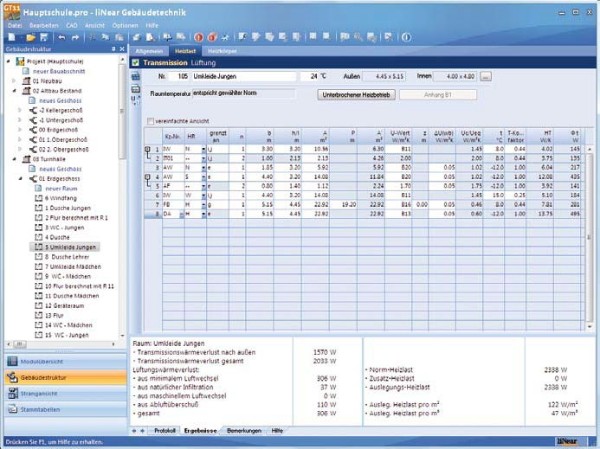The height and width of the screenshot is (449, 600).
Task: Click the room name field Umkleide Jungen
Action: click(244, 76)
